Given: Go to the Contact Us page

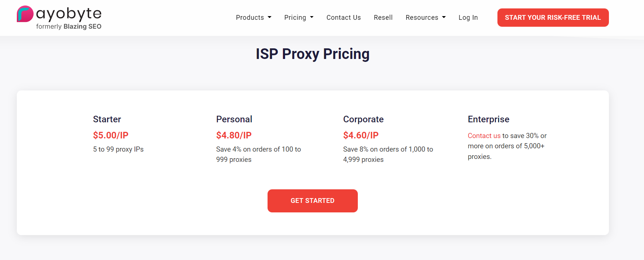Looking at the screenshot, I should pyautogui.click(x=344, y=18).
